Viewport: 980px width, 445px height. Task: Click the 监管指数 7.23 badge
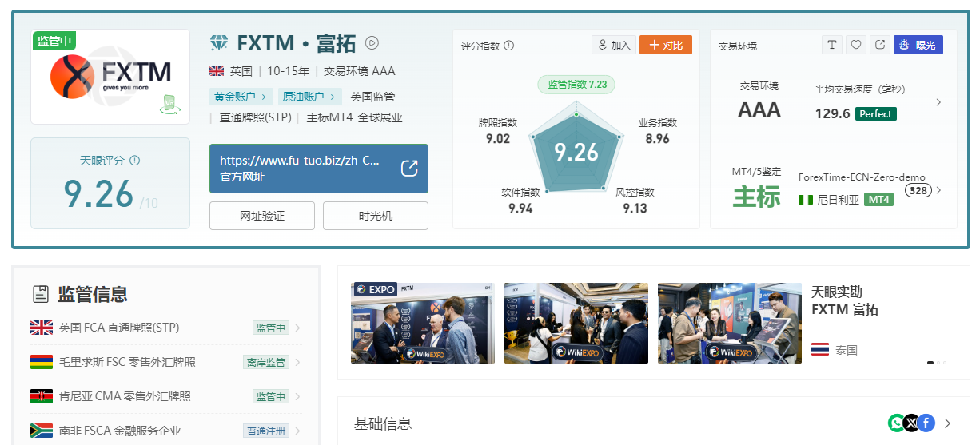[x=576, y=84]
